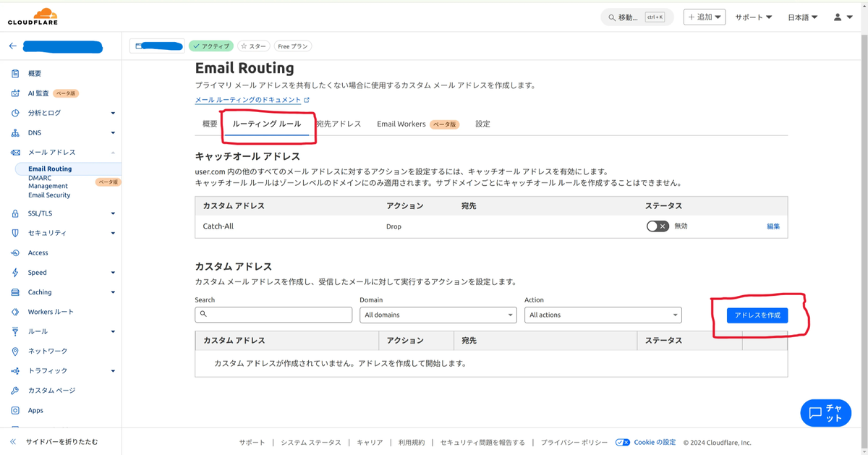Select Email Routing in sidebar
Viewport: 868px width, 455px height.
pyautogui.click(x=50, y=169)
